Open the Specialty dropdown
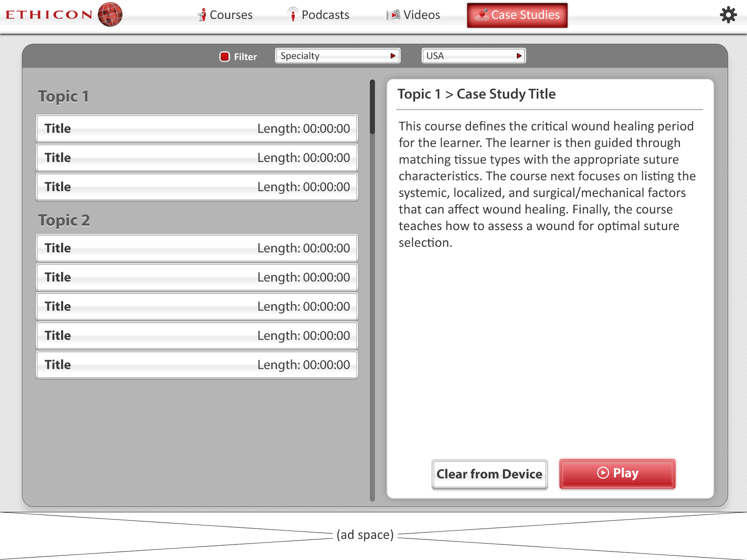The height and width of the screenshot is (560, 747). 337,56
